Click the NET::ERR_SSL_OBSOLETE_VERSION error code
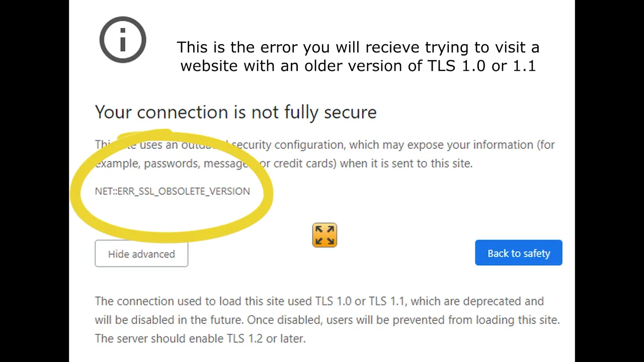The image size is (644, 362). tap(172, 191)
